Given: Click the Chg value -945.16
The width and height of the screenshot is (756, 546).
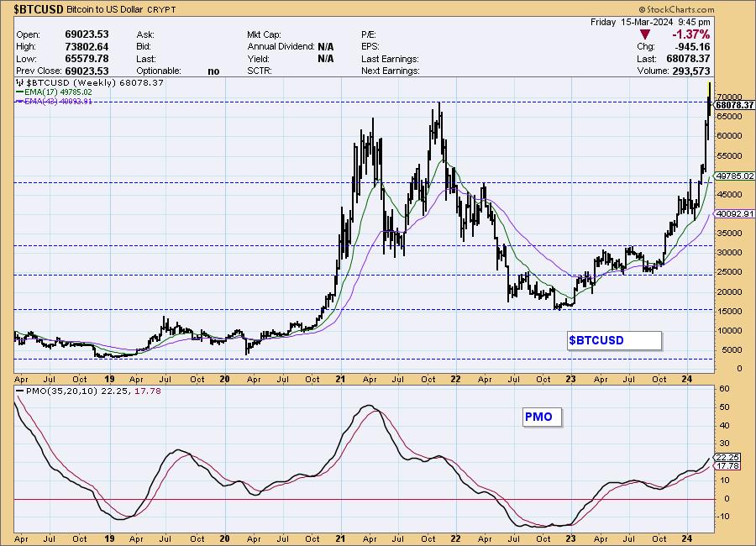Looking at the screenshot, I should [x=692, y=47].
